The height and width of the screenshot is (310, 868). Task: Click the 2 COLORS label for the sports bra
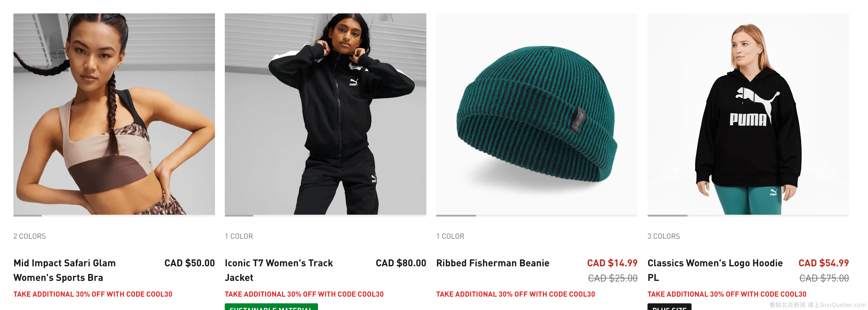point(30,236)
